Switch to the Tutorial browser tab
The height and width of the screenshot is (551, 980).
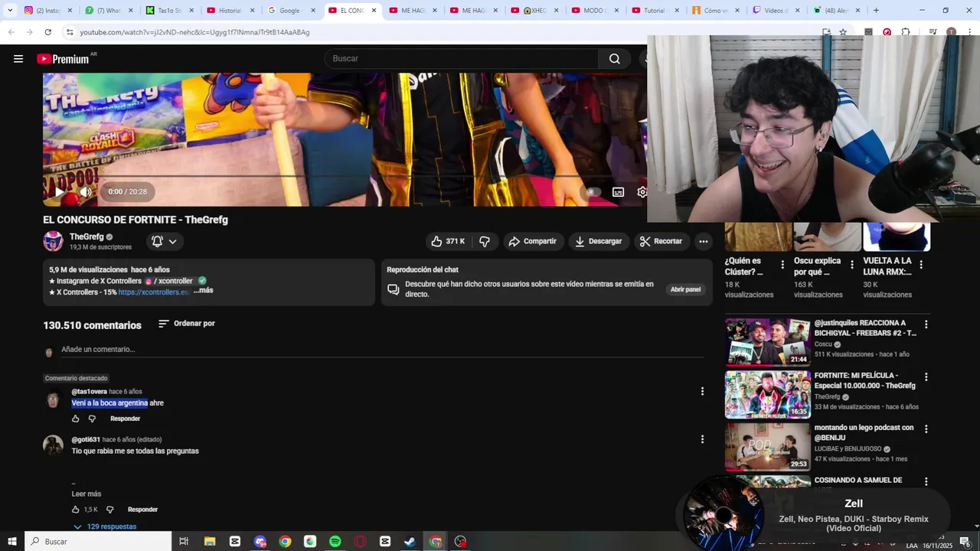[656, 11]
